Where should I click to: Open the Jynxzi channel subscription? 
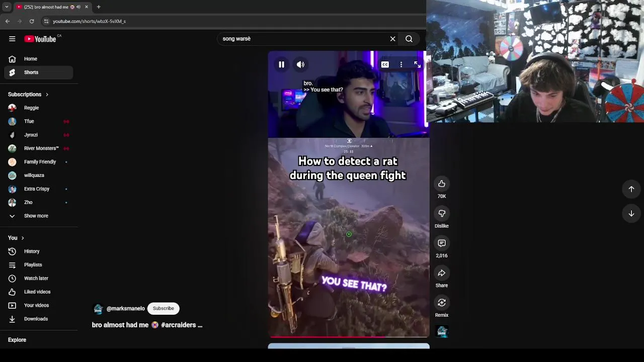[39, 135]
